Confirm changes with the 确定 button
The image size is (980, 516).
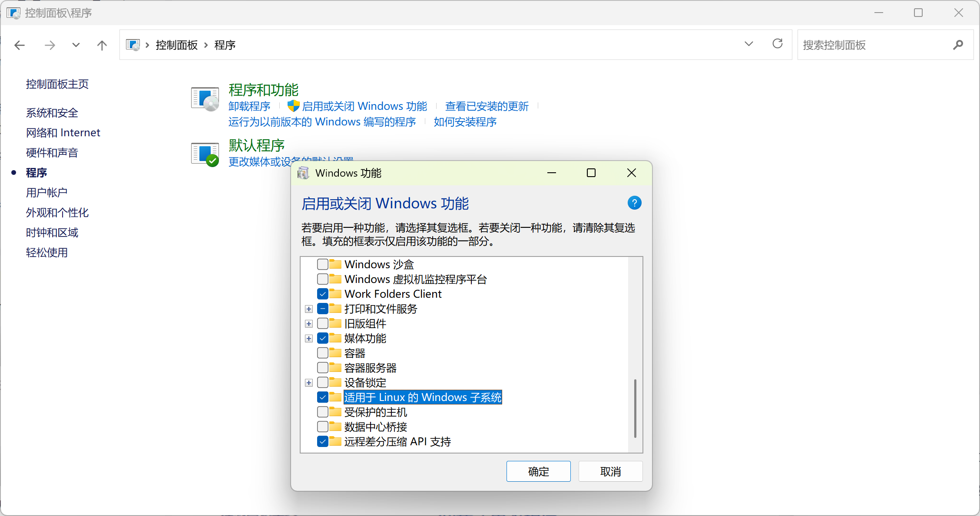coord(538,471)
